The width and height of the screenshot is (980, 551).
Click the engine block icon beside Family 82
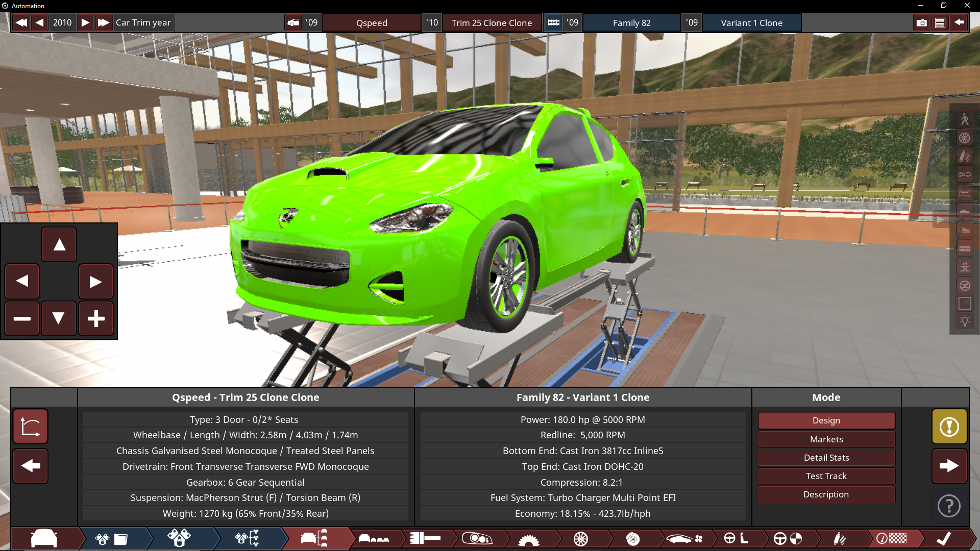553,22
